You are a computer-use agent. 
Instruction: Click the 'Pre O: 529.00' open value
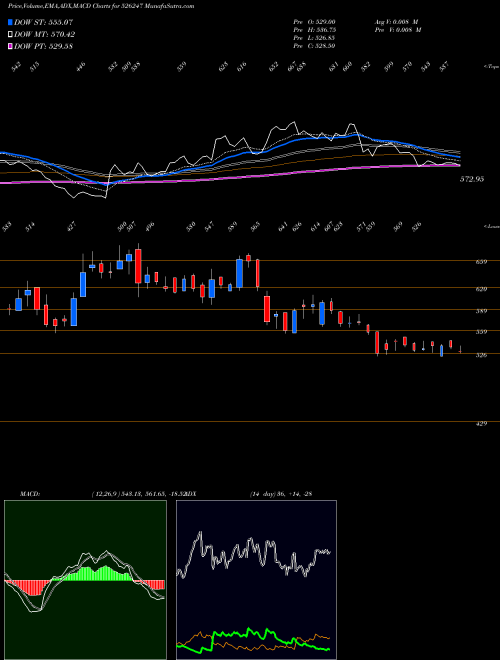pos(314,22)
